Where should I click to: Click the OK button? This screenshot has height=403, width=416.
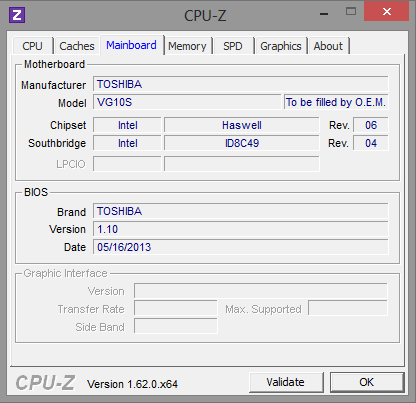(x=367, y=382)
